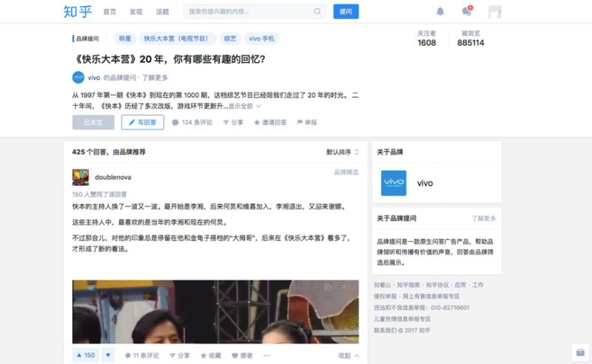This screenshot has height=364, width=592.
Task: Click the vivo round avatar by the question
Action: pos(78,78)
